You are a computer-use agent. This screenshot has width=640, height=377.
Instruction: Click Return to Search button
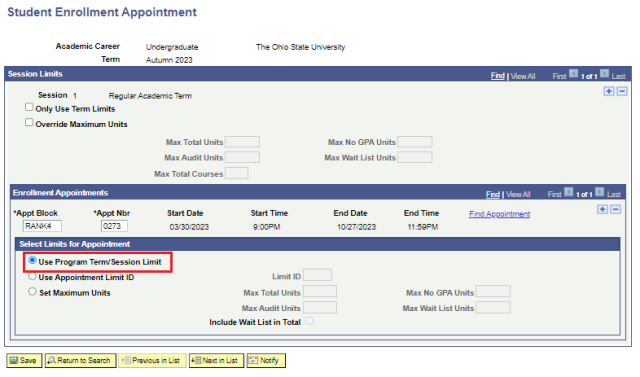point(80,361)
